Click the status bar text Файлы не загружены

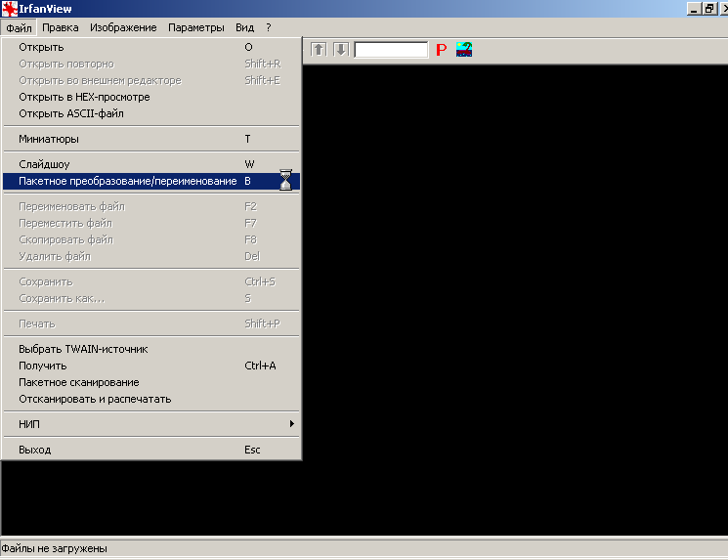[x=55, y=549]
